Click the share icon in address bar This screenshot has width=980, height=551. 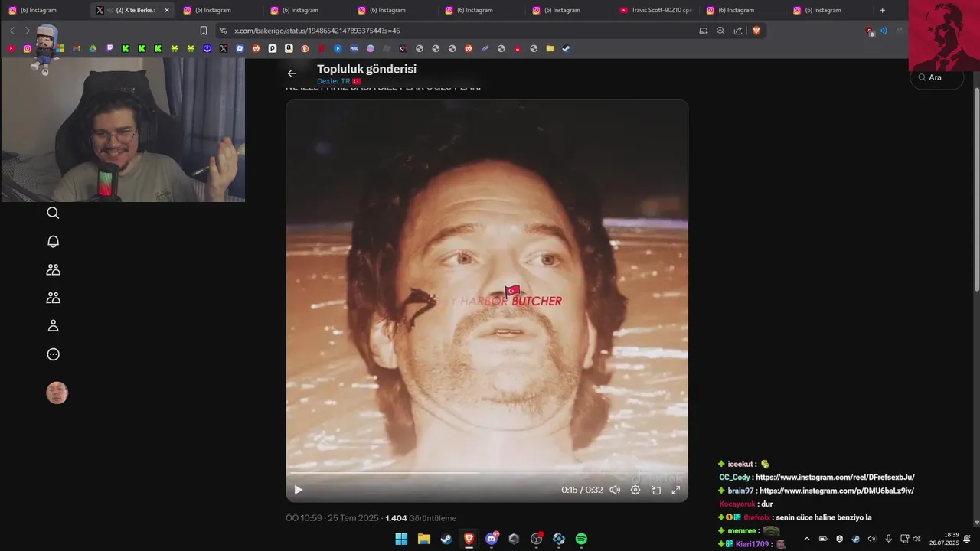coord(738,31)
